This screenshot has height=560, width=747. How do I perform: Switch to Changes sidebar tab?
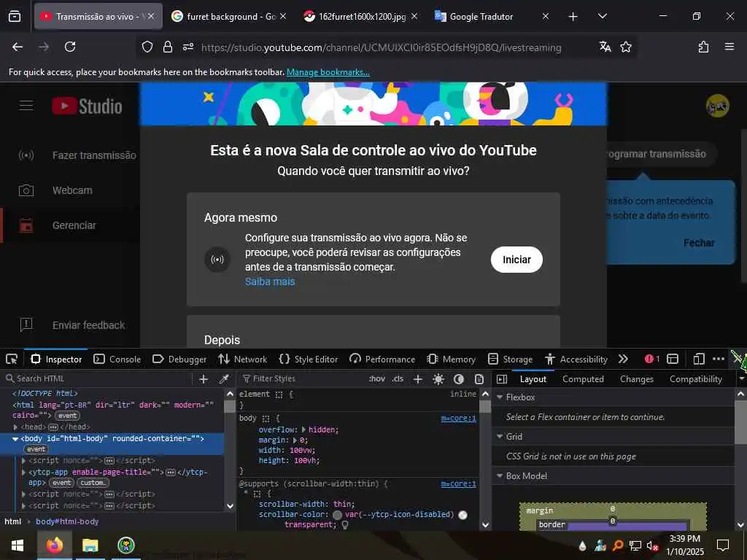click(x=636, y=379)
